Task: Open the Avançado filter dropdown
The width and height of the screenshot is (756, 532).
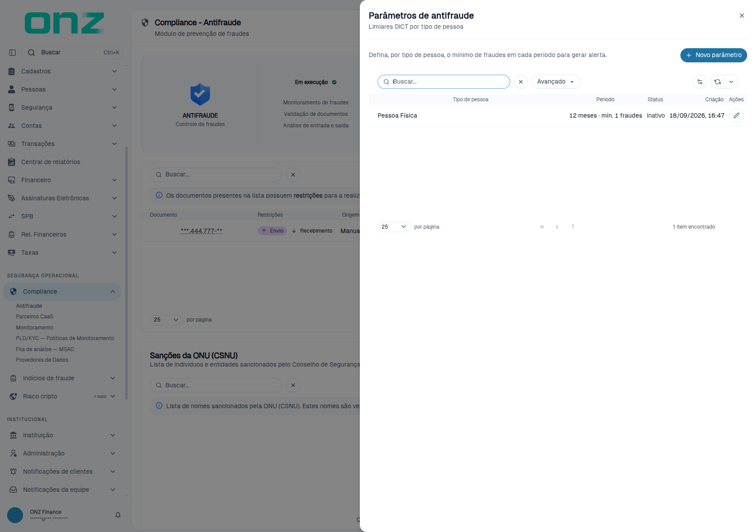Action: [556, 82]
